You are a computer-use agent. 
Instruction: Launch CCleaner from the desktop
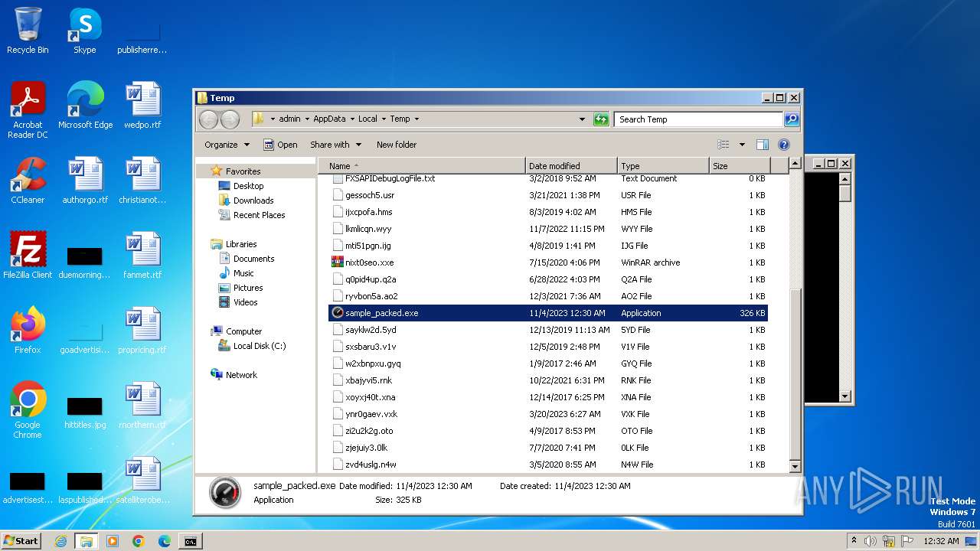point(28,181)
